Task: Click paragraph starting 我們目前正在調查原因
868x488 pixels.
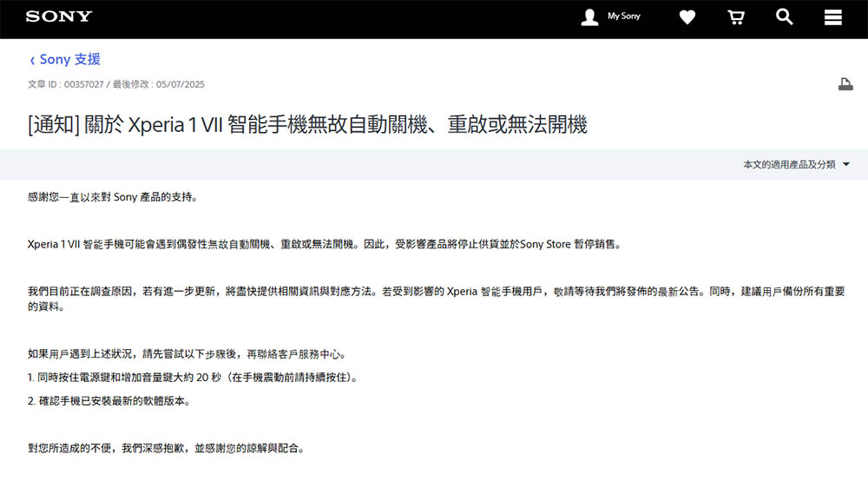Action: click(437, 299)
